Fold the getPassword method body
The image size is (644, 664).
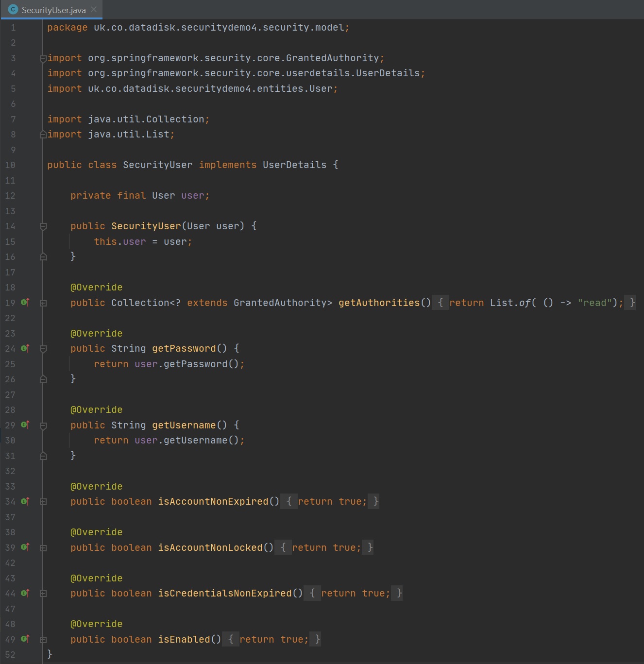tap(43, 349)
